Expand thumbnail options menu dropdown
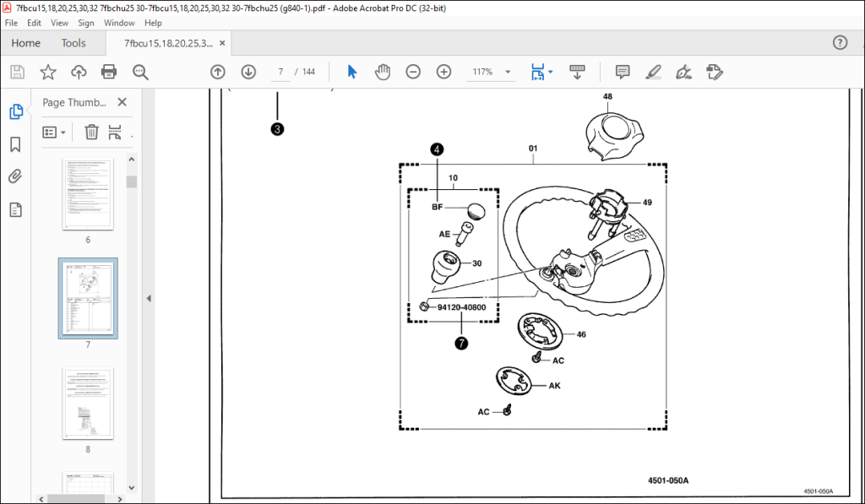 [54, 133]
